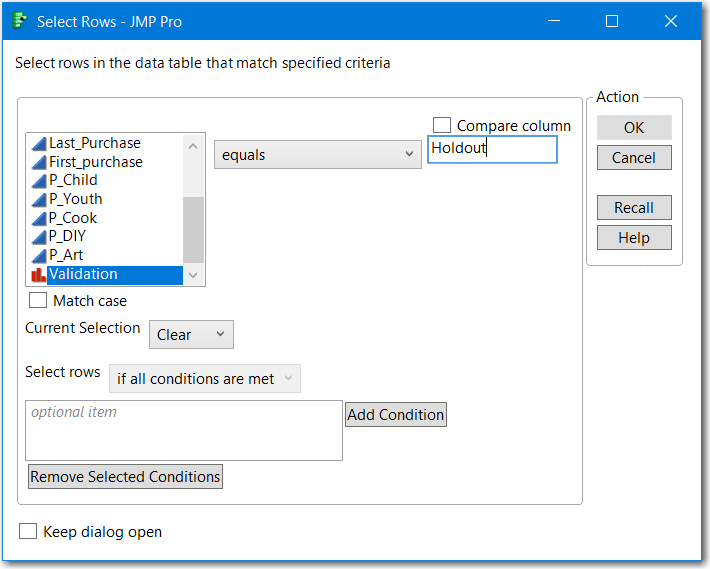Screen dimensions: 710x569
Task: Click the icon next to First_purchase column
Action: (x=39, y=162)
